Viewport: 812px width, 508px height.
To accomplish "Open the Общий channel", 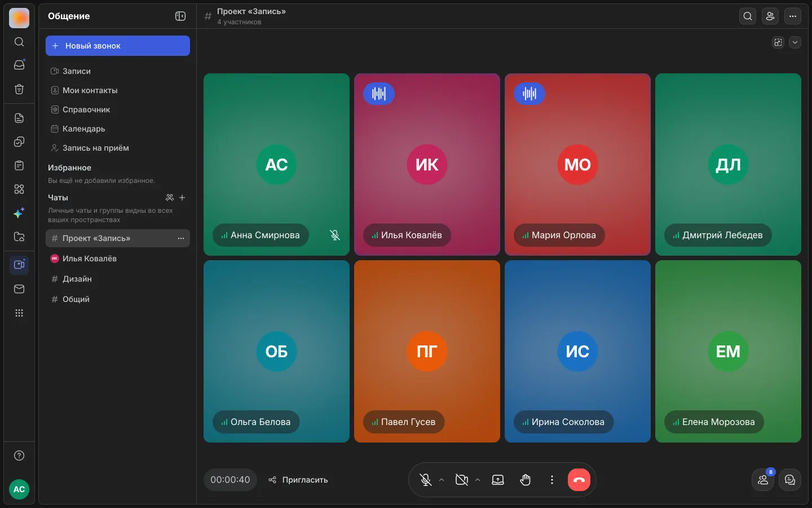I will (x=117, y=299).
